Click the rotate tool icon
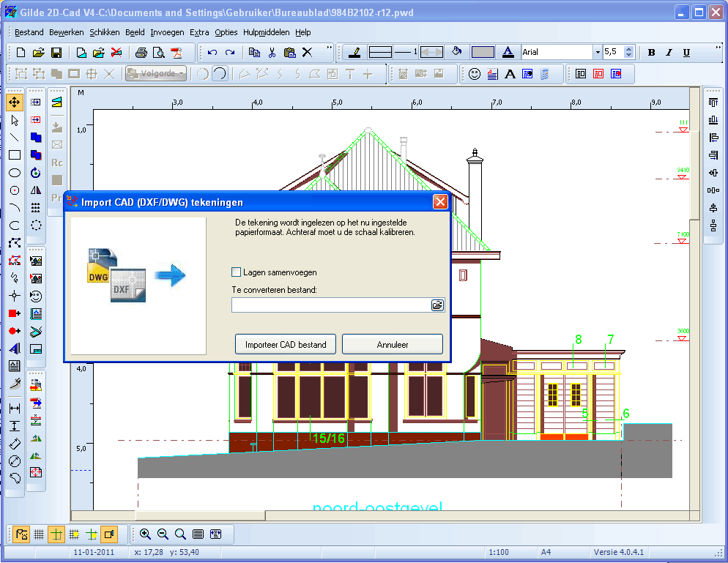Screen dimensions: 728x563 [36, 173]
